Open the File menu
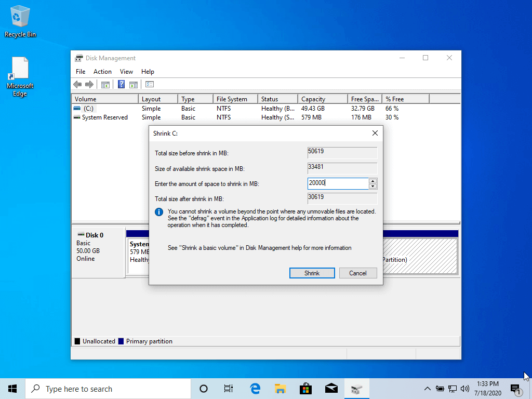This screenshot has height=399, width=532. 81,72
